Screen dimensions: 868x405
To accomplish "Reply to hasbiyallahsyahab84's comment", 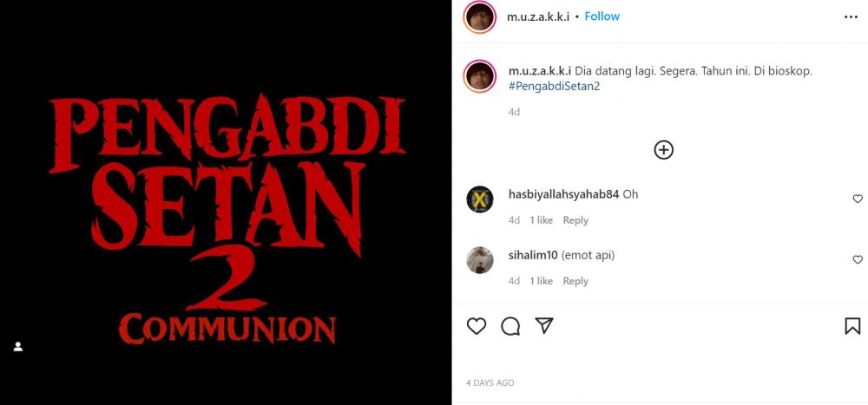I will tap(575, 220).
